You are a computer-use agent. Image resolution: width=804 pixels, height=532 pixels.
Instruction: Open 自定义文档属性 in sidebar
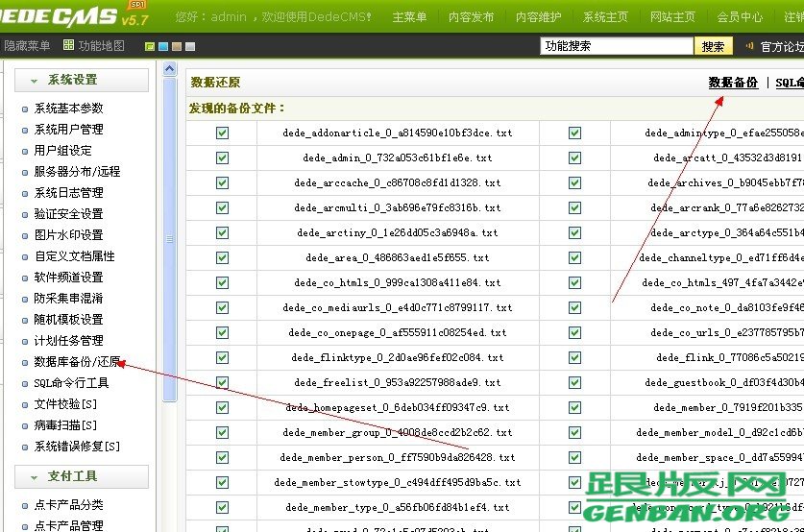tap(74, 256)
